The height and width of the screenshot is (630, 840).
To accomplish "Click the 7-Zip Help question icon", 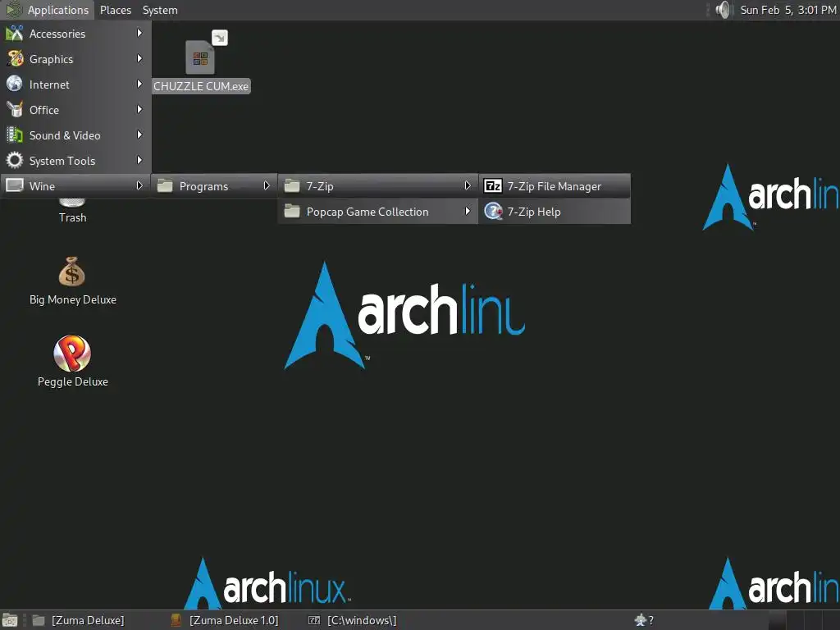I will click(x=493, y=211).
